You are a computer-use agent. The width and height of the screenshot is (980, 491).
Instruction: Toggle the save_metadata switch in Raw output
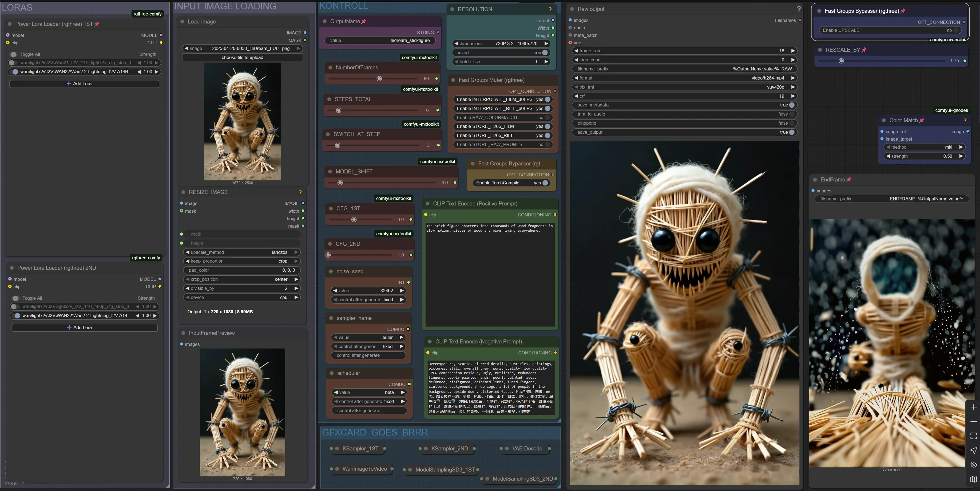[791, 105]
